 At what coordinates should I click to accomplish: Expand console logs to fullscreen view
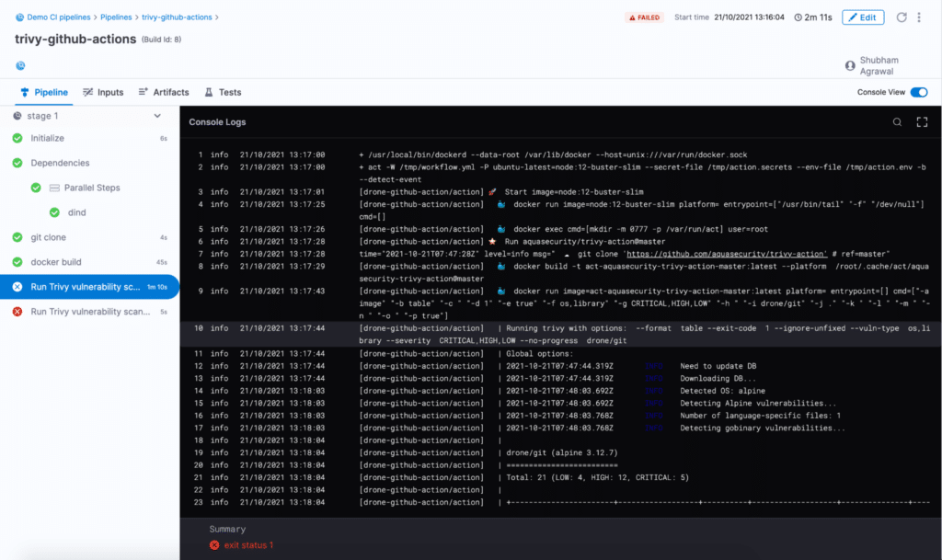tap(922, 121)
